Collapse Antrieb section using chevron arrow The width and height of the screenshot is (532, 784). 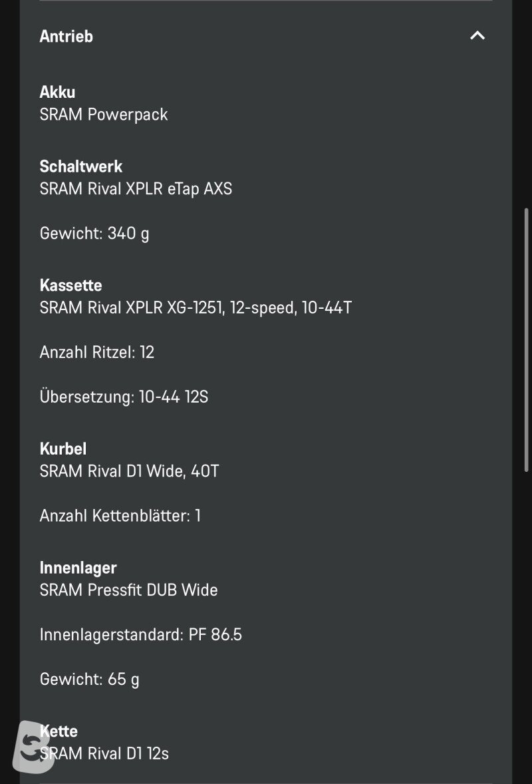[477, 35]
